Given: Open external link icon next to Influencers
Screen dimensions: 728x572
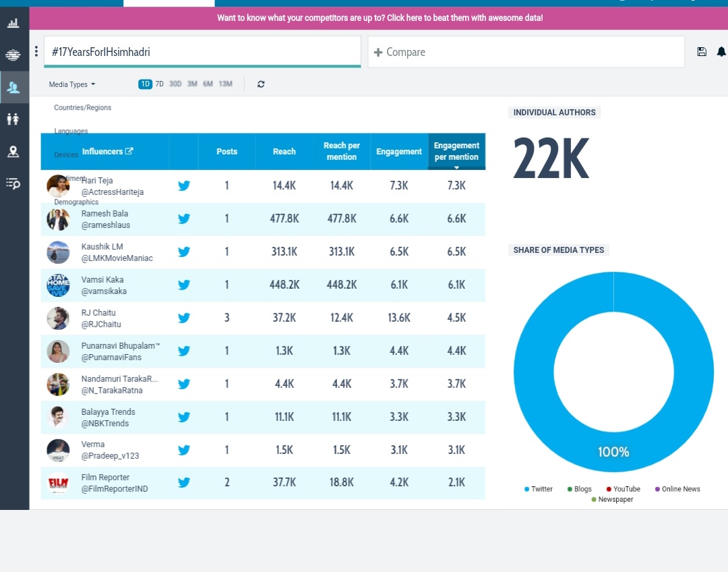Looking at the screenshot, I should [129, 151].
